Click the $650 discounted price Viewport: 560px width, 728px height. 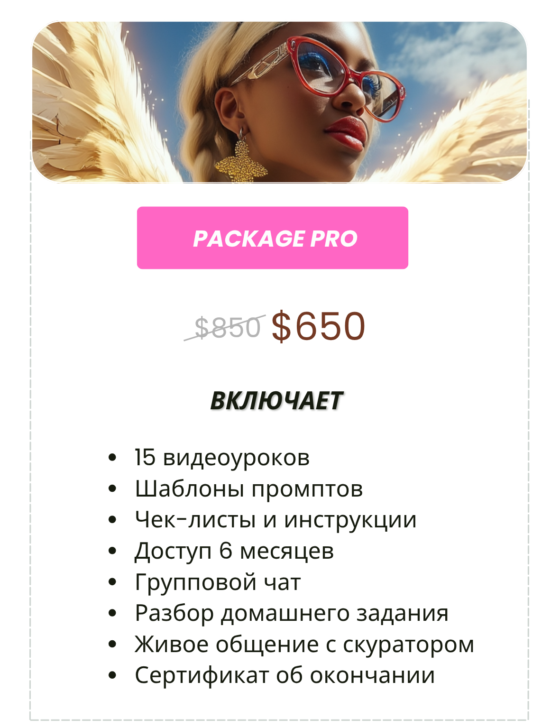pos(318,326)
